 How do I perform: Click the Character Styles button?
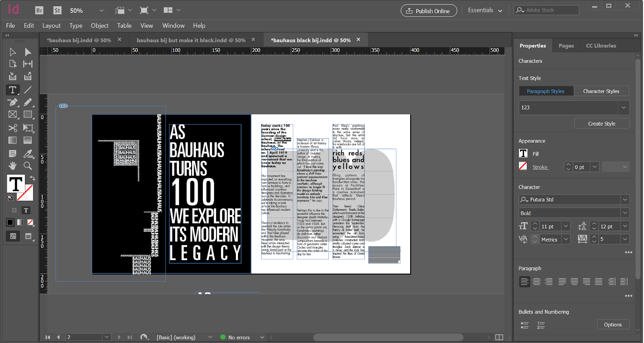pos(601,91)
